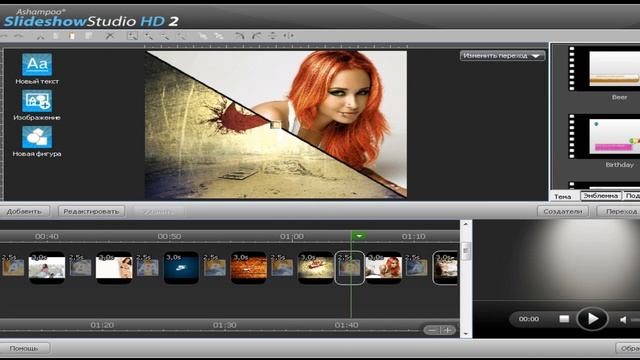
Task: Click the 01:00 mark on the timeline ruler
Action: click(292, 236)
